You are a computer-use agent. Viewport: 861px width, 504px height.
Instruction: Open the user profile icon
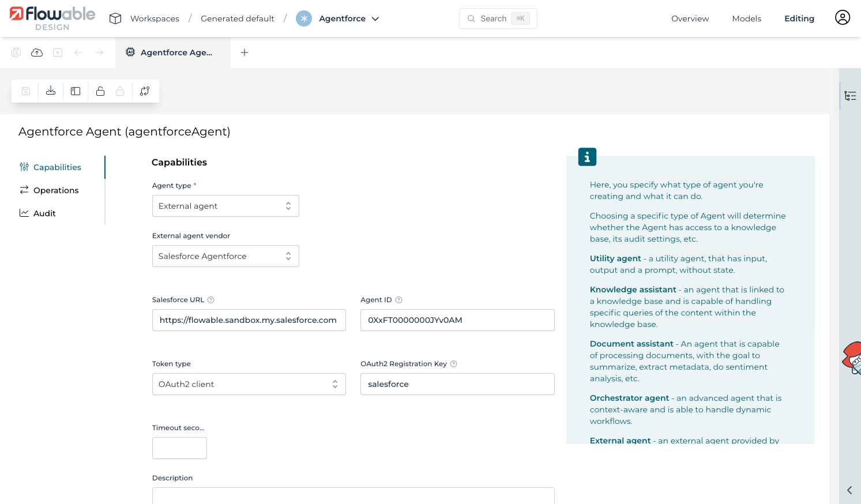point(842,18)
